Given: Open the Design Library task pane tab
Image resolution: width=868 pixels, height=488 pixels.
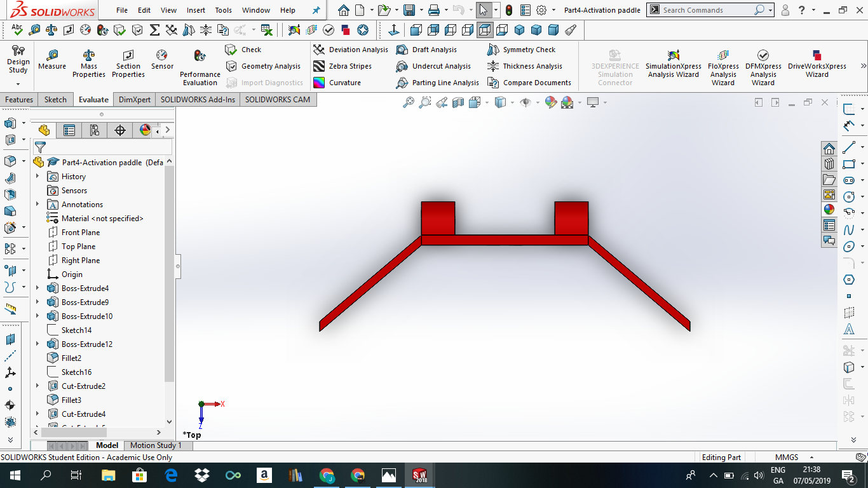Looking at the screenshot, I should [829, 164].
